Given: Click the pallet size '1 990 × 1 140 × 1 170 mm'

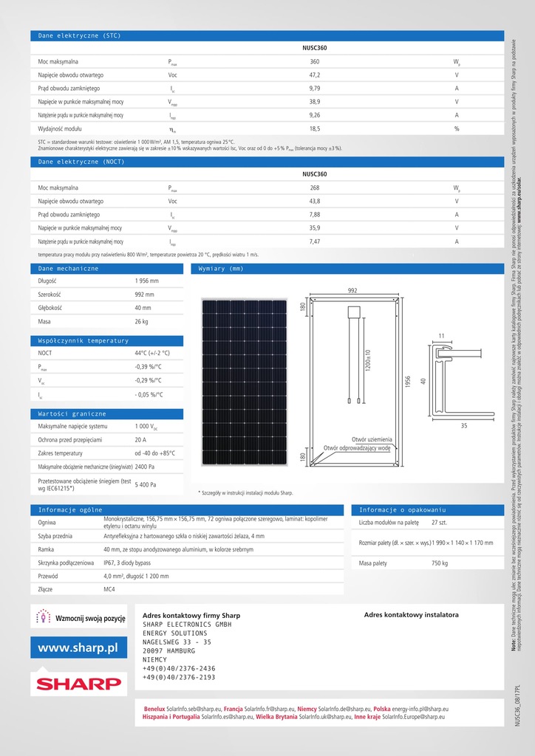Looking at the screenshot, I should 463,543.
